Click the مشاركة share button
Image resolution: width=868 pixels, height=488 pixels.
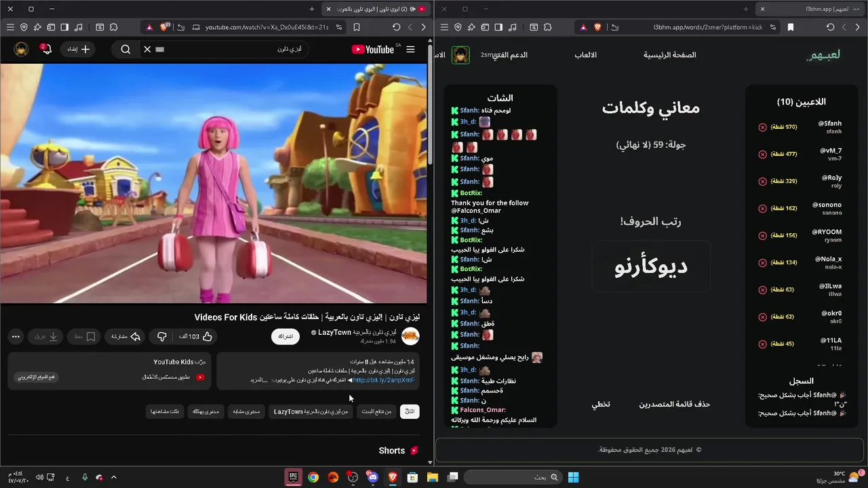[125, 336]
